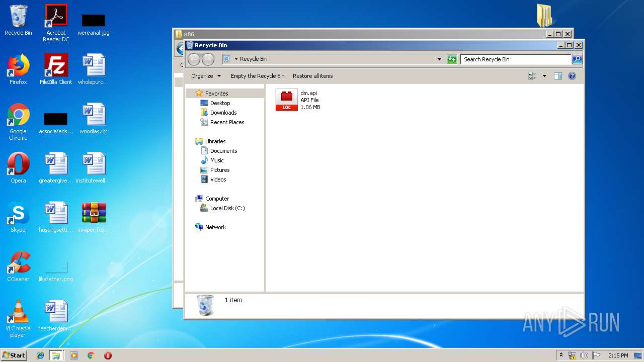This screenshot has width=644, height=362.
Task: Open Chrome from the taskbar
Action: pos(91,355)
